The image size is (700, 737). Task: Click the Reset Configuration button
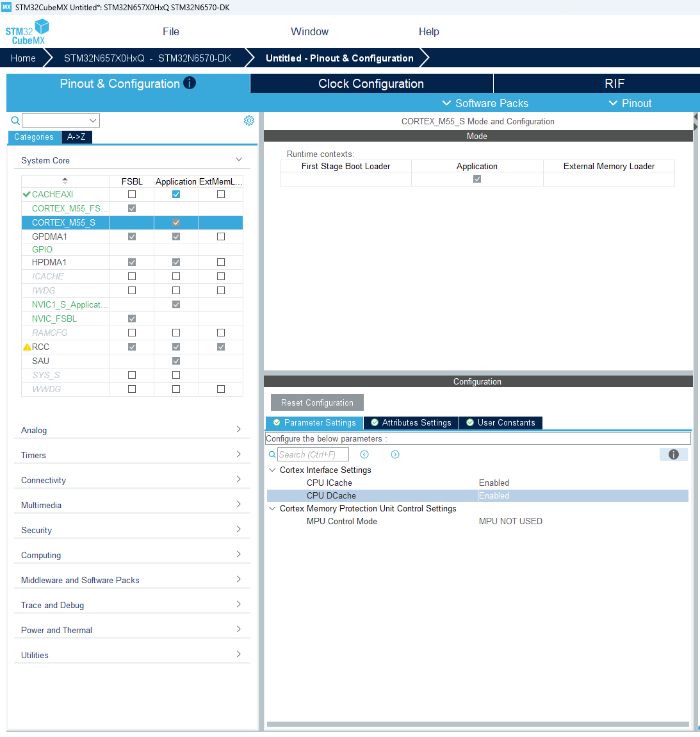click(x=317, y=403)
